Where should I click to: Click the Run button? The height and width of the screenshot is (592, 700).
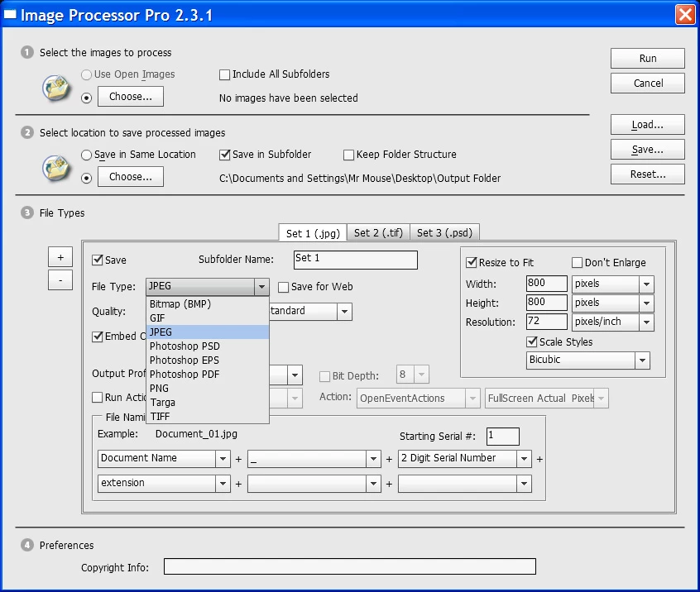pos(647,59)
